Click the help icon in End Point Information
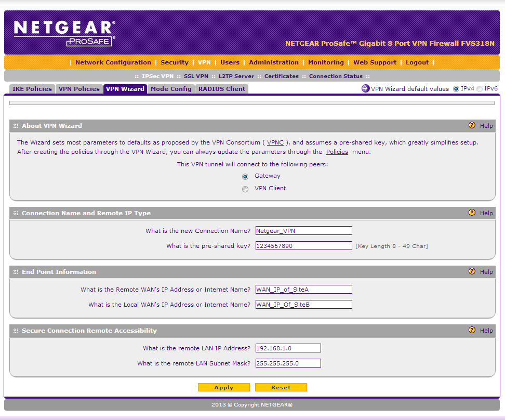The width and height of the screenshot is (505, 420). tap(472, 271)
